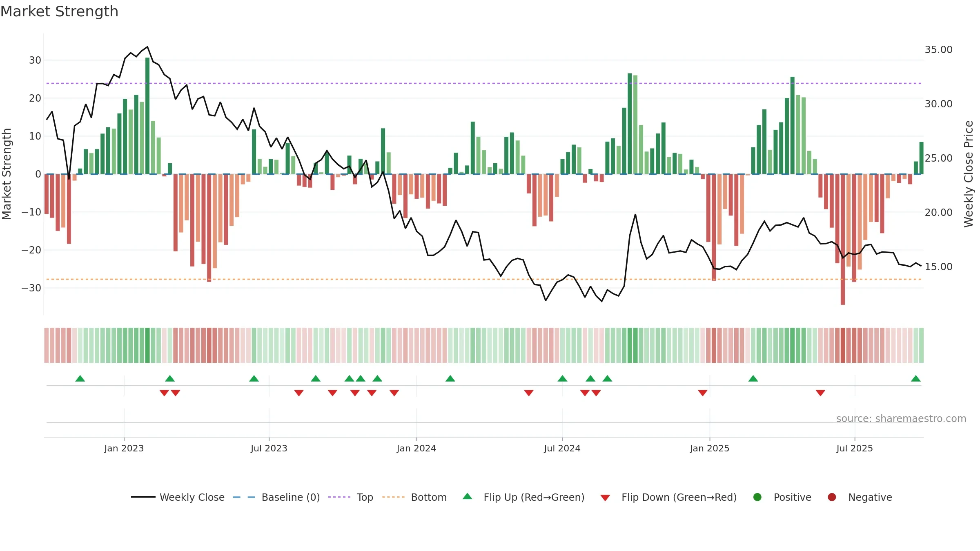Click the dark red Negative legend circle

[832, 497]
